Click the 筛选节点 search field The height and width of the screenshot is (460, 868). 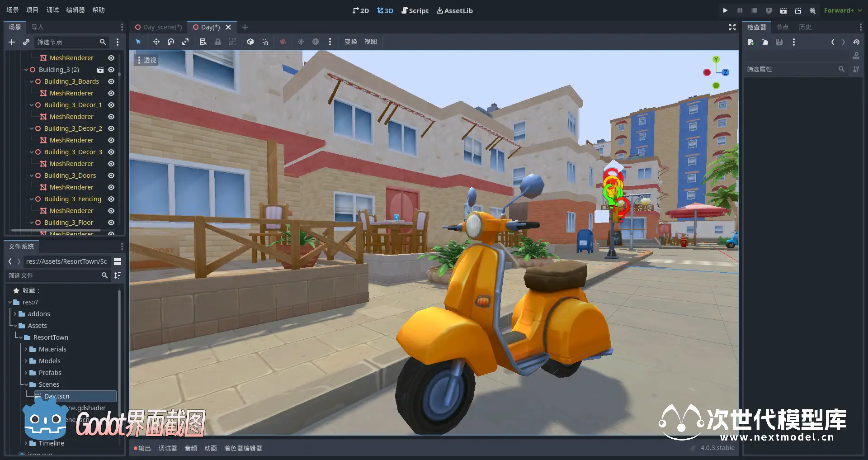(x=67, y=42)
